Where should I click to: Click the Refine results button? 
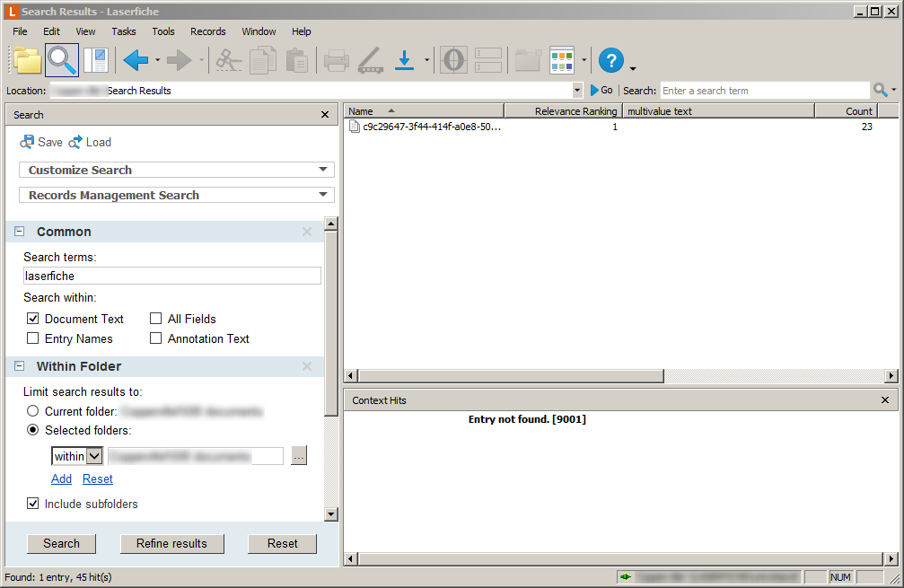click(171, 544)
